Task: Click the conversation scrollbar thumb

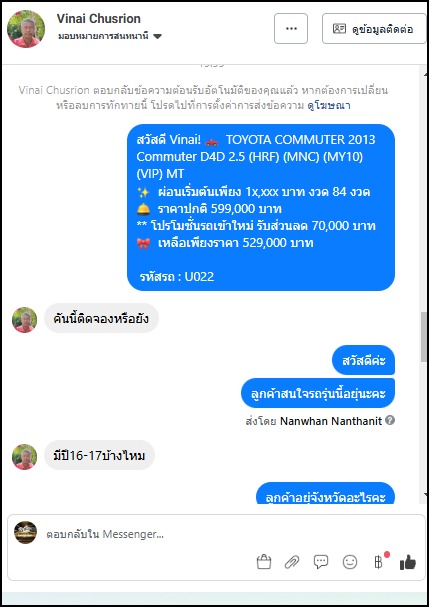Action: point(424,337)
